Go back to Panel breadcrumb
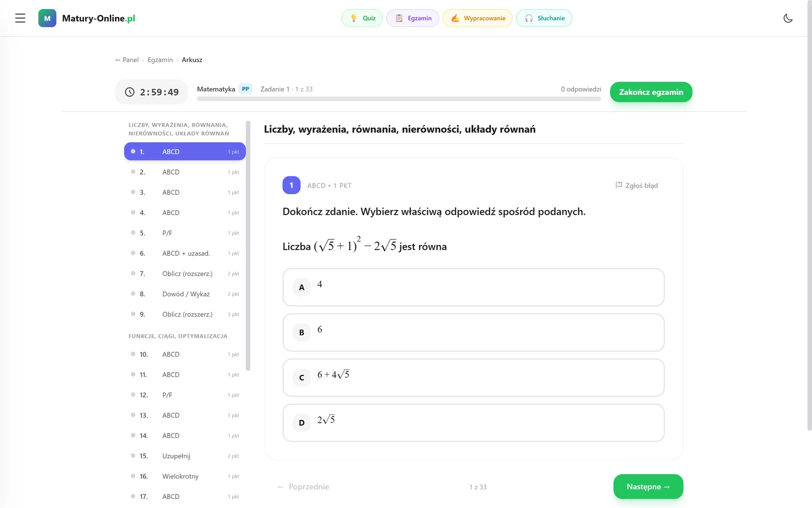812x508 pixels. 127,60
